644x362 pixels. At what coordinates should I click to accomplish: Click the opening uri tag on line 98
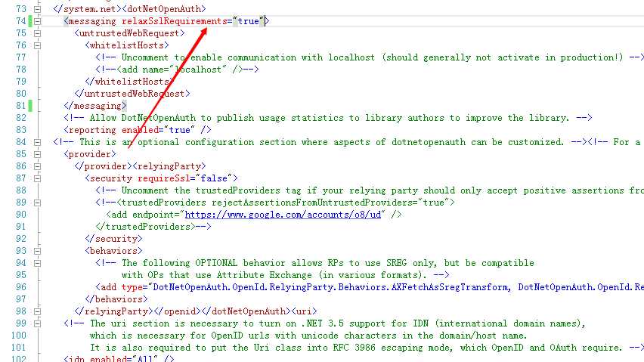pyautogui.click(x=304, y=311)
